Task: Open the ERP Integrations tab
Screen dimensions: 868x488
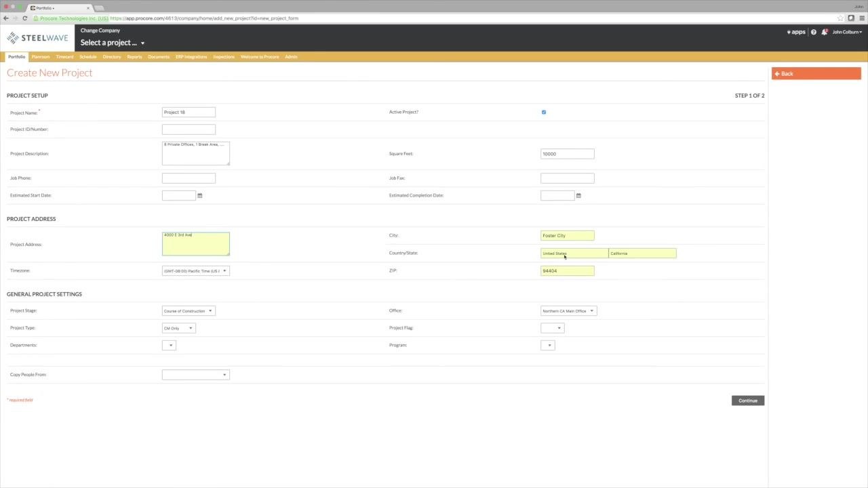Action: click(x=191, y=57)
